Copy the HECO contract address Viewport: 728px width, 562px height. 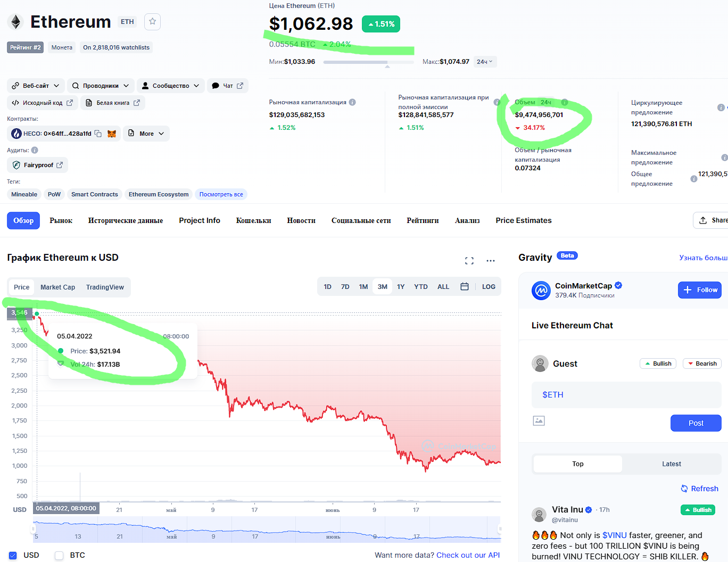click(98, 134)
